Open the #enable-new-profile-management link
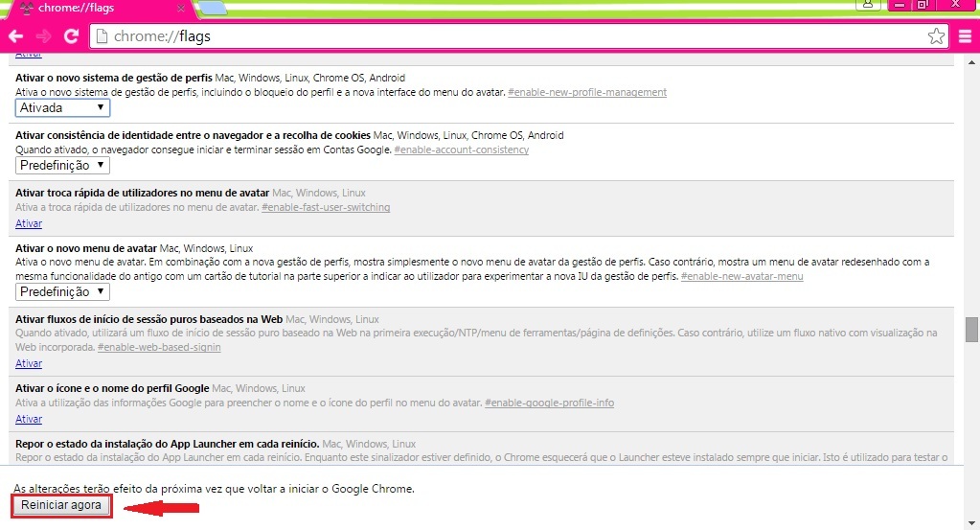Screen dimensions: 980x530 [587, 92]
